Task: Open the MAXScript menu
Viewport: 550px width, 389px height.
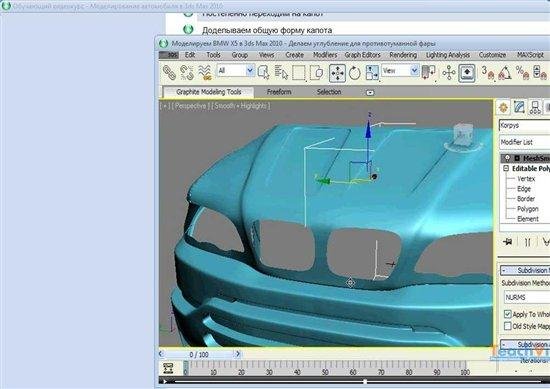Action: click(530, 55)
